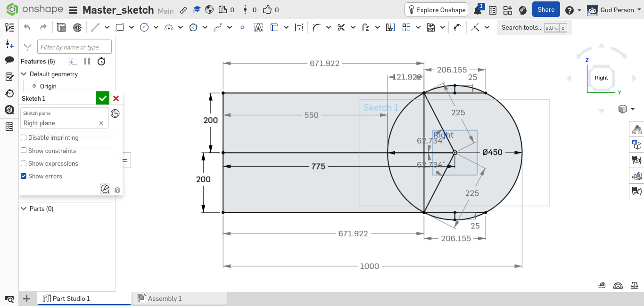The height and width of the screenshot is (306, 644).
Task: Open the spline tool dropdown arrow
Action: pos(230,27)
